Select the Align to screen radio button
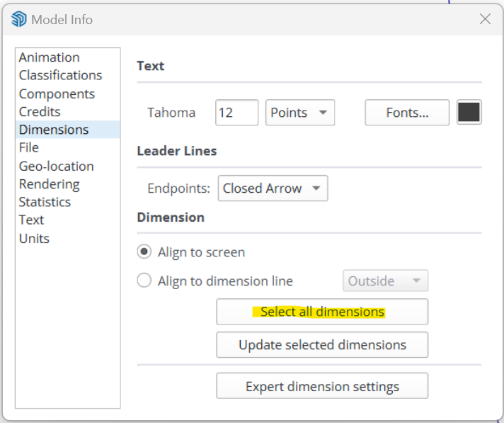Viewport: 504px width, 423px height. coord(144,252)
